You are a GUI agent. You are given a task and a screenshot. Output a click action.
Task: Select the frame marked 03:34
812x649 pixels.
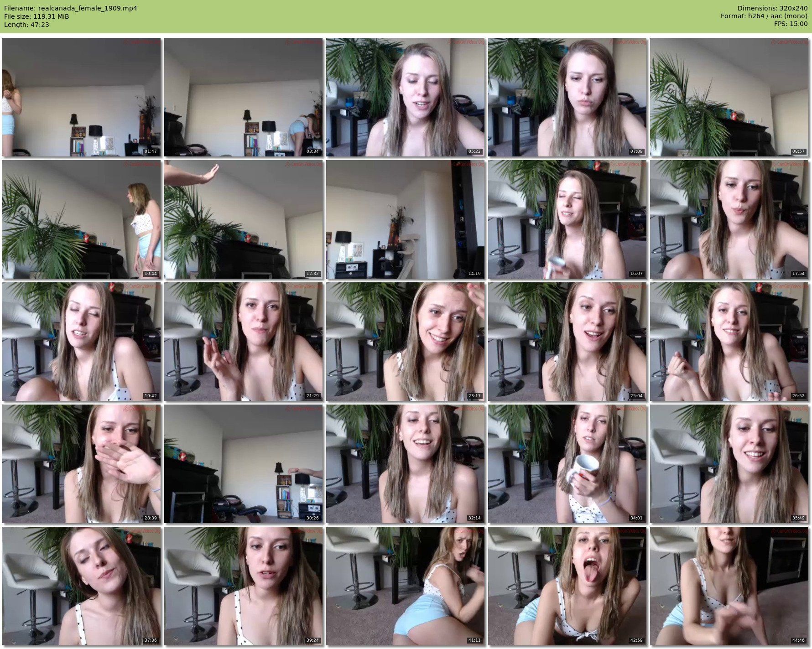(x=243, y=97)
